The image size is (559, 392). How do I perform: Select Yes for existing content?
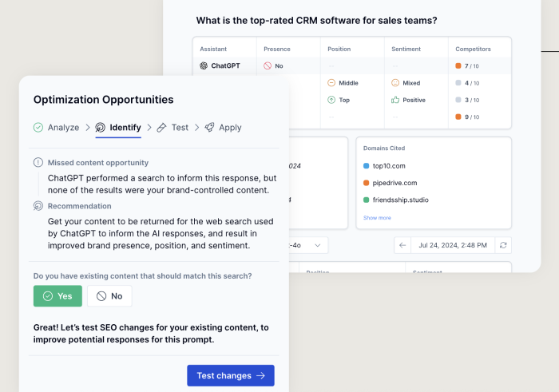pyautogui.click(x=57, y=296)
